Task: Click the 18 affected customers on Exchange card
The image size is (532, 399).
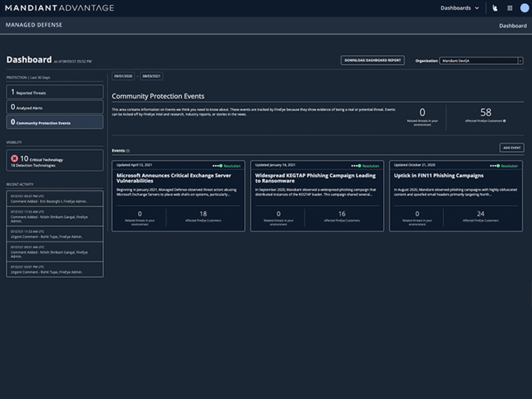Action: pos(203,214)
